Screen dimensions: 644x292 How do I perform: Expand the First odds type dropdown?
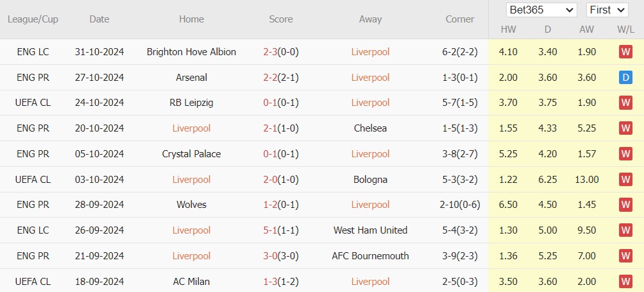[x=607, y=10]
